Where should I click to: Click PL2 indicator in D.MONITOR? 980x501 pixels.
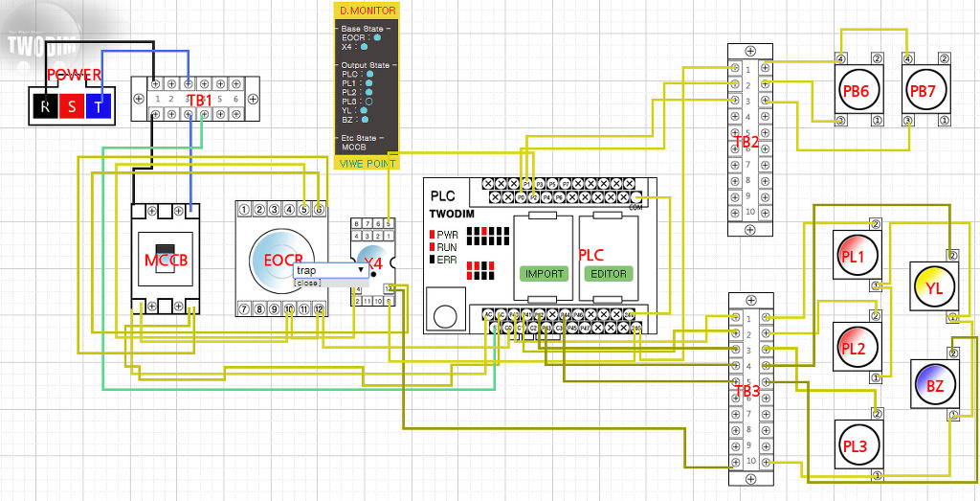pyautogui.click(x=368, y=93)
